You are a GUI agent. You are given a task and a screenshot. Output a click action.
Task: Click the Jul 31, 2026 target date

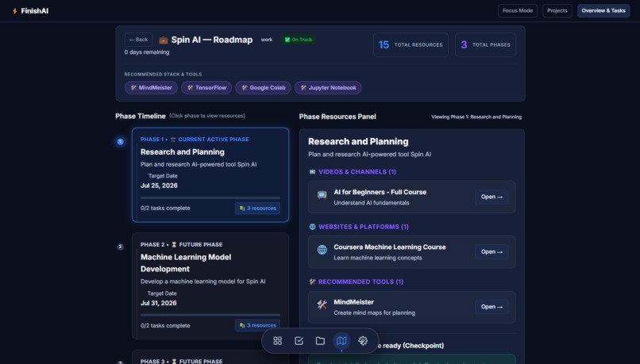(x=159, y=303)
